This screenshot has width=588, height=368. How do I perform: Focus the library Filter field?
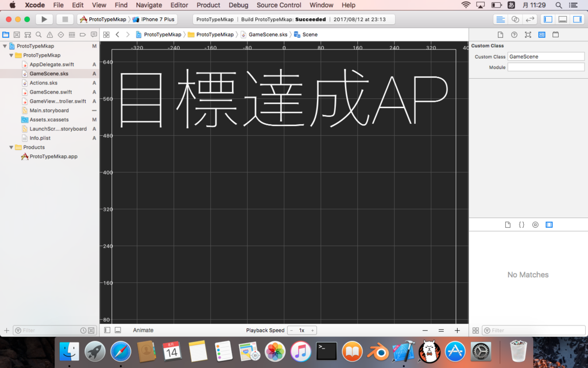tap(533, 331)
